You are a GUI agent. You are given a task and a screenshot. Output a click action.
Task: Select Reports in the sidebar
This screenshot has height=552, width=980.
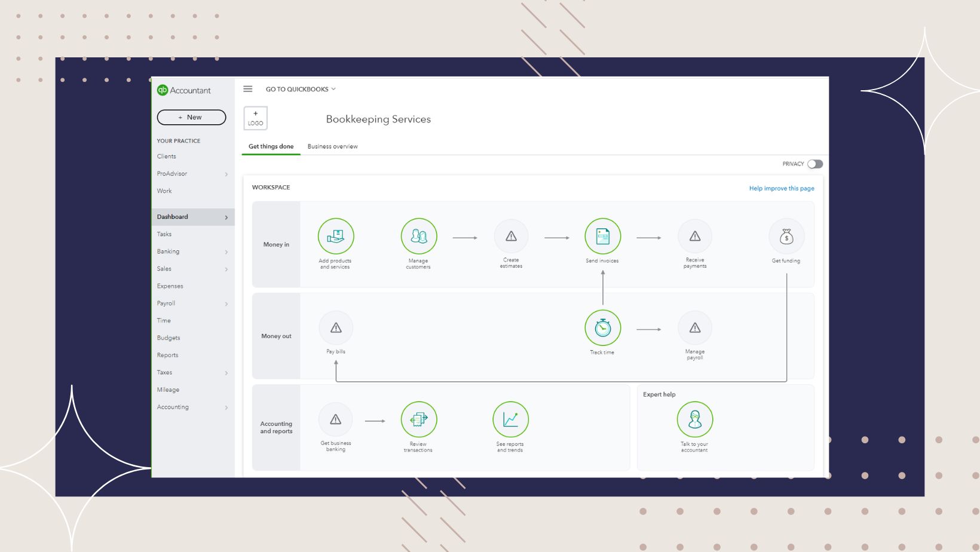tap(168, 355)
